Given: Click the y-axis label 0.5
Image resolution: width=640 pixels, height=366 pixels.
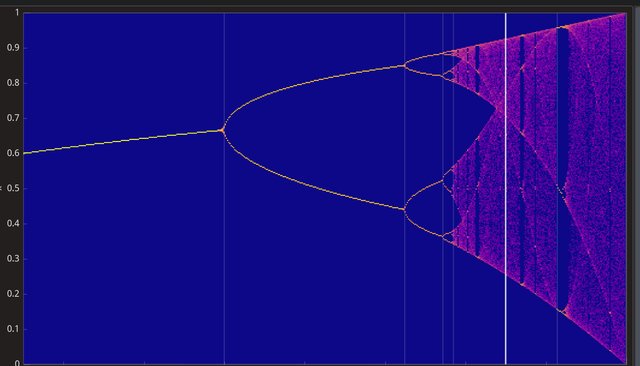Looking at the screenshot, I should click(13, 189).
